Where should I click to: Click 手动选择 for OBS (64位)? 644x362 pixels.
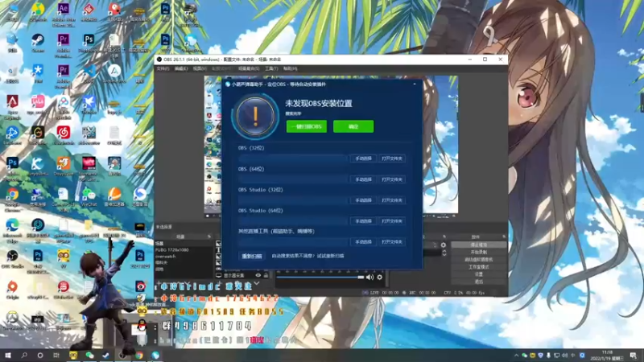coord(364,179)
